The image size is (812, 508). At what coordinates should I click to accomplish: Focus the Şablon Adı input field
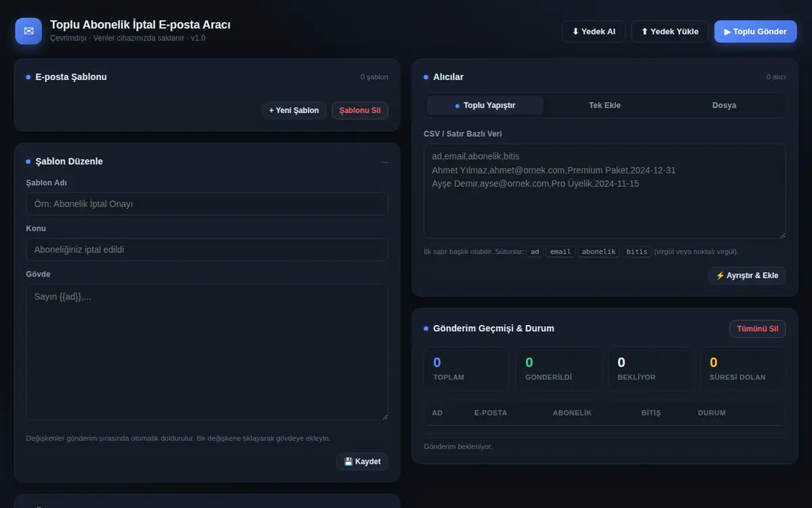[207, 204]
